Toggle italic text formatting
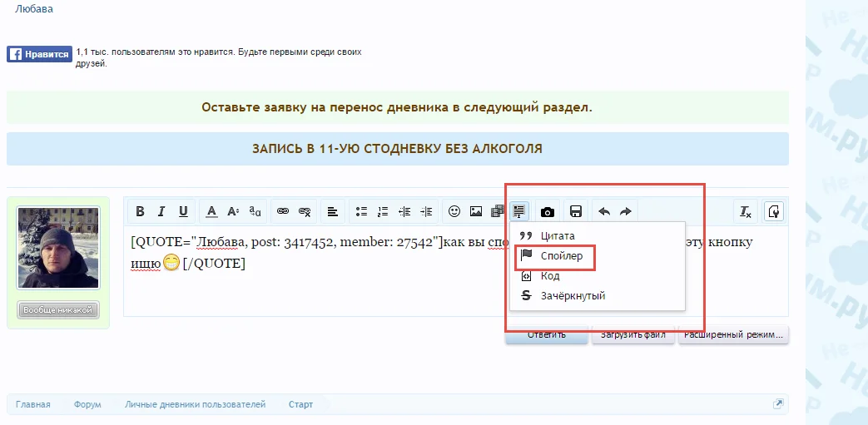Screen dimensions: 868x425 pos(162,211)
